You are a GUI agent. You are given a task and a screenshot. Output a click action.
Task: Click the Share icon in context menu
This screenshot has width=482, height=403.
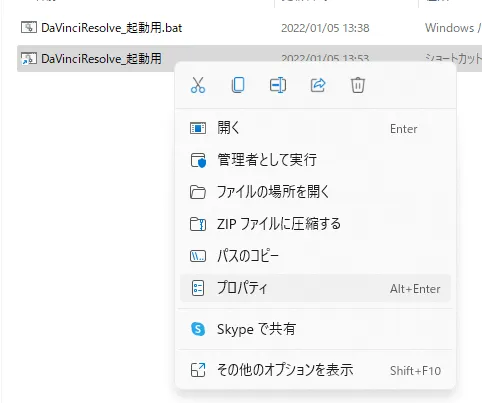pyautogui.click(x=318, y=85)
